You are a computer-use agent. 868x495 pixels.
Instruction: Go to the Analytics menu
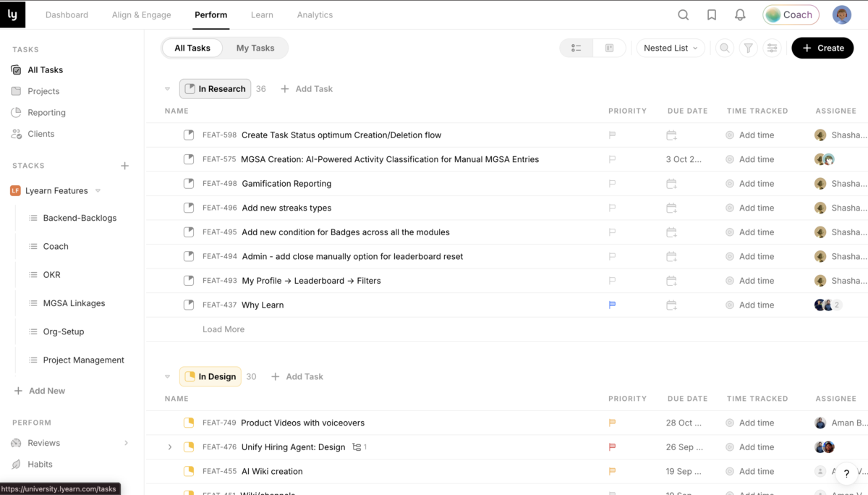click(315, 14)
